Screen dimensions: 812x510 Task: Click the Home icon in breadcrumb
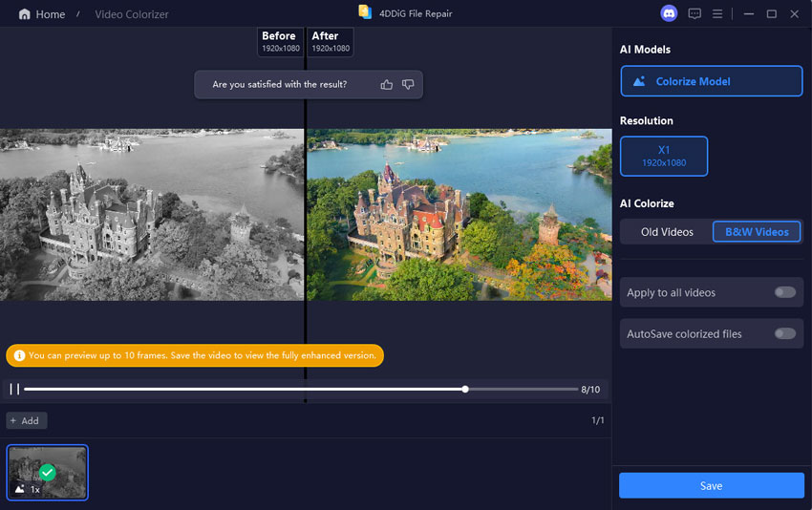pos(24,14)
